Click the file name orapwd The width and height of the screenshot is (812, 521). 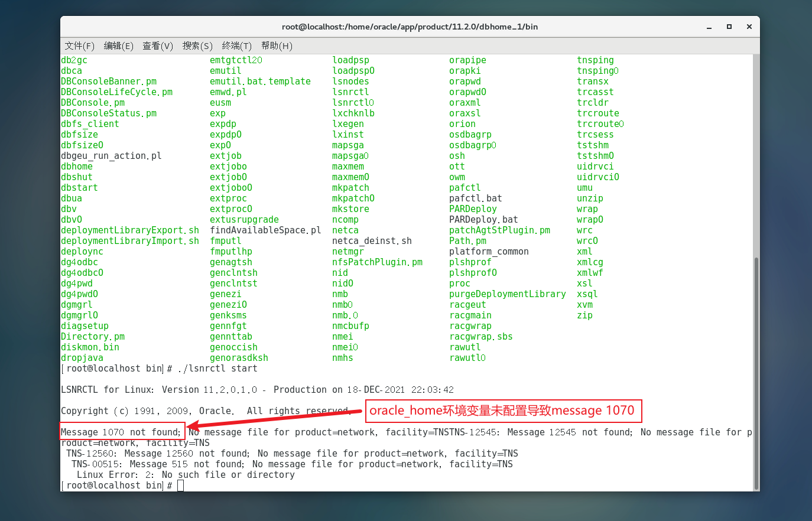pos(465,82)
